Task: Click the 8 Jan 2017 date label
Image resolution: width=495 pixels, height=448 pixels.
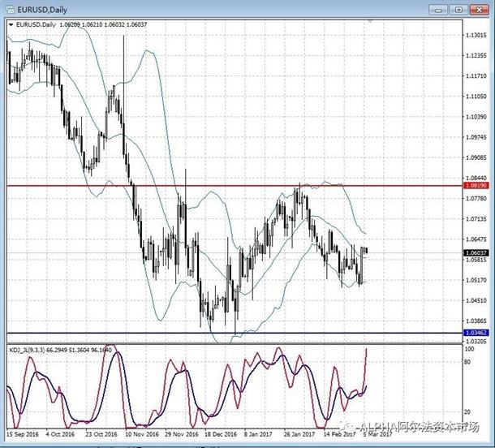Action: click(258, 434)
